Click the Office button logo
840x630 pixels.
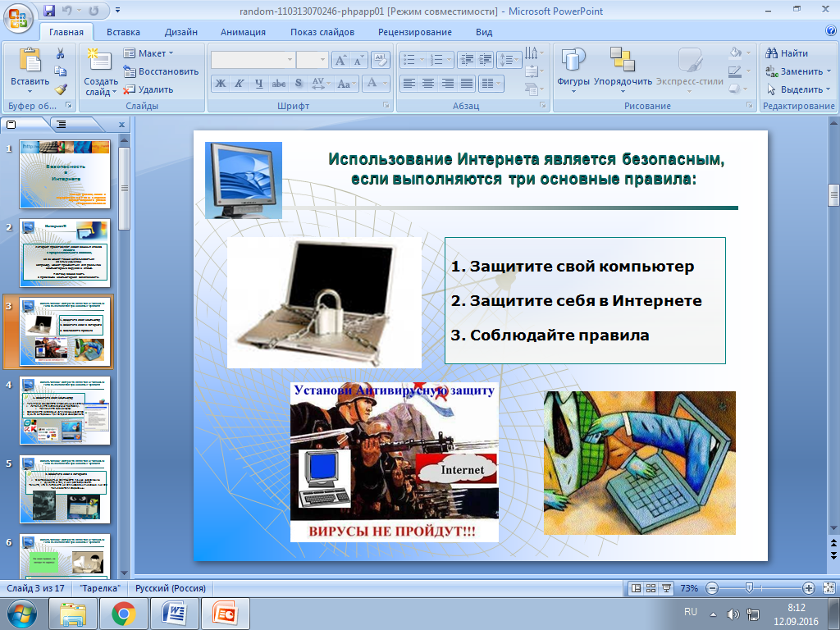[x=18, y=18]
